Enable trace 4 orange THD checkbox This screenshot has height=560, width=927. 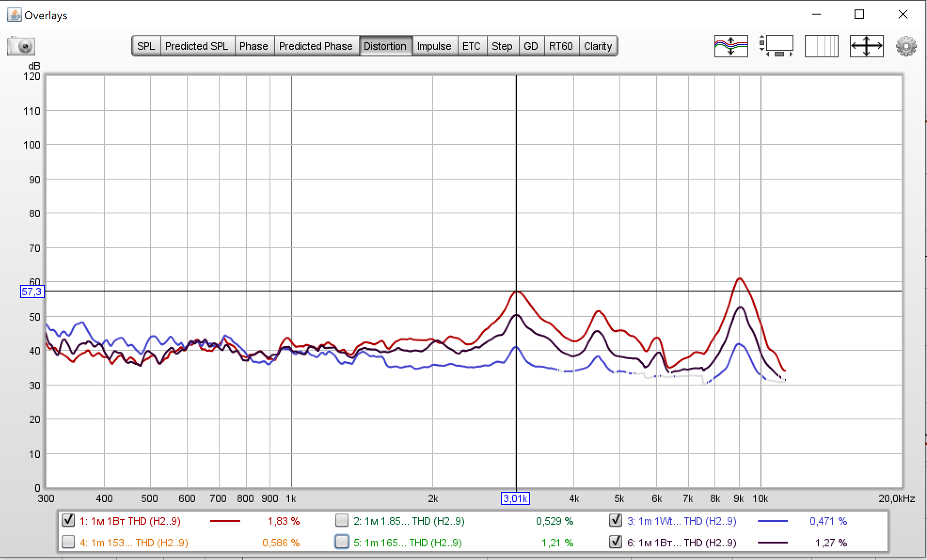(x=68, y=542)
